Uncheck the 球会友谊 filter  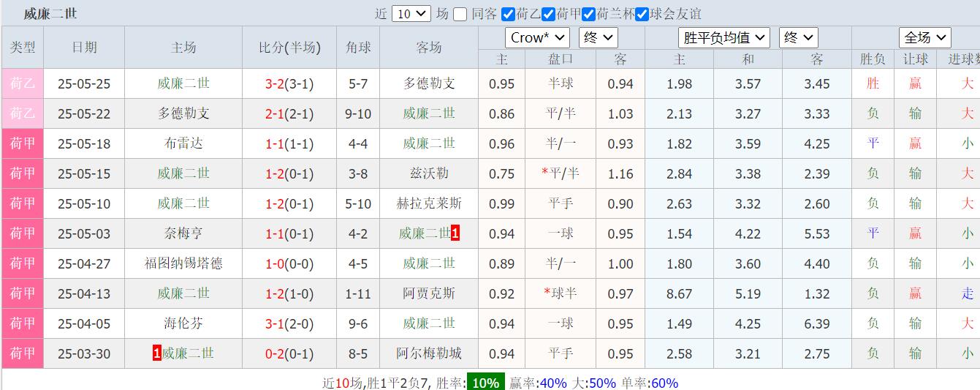(642, 14)
